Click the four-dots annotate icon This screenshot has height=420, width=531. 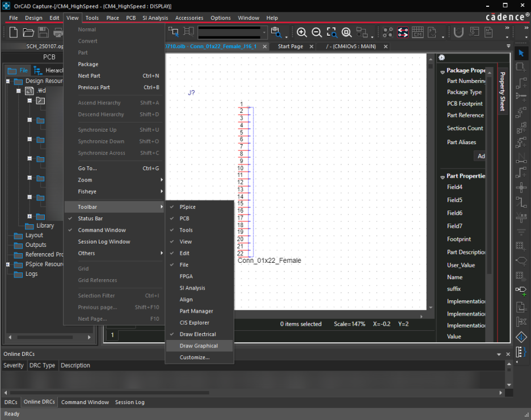pyautogui.click(x=387, y=32)
